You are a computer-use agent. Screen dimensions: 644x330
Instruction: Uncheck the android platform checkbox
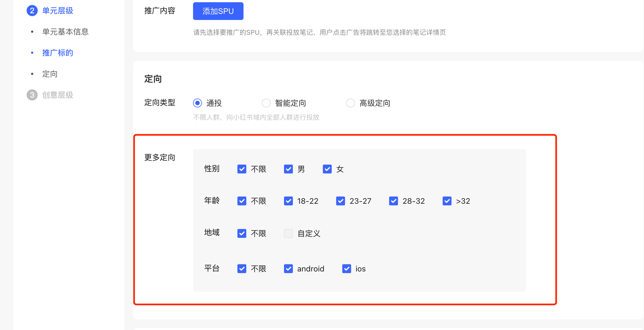(x=288, y=269)
